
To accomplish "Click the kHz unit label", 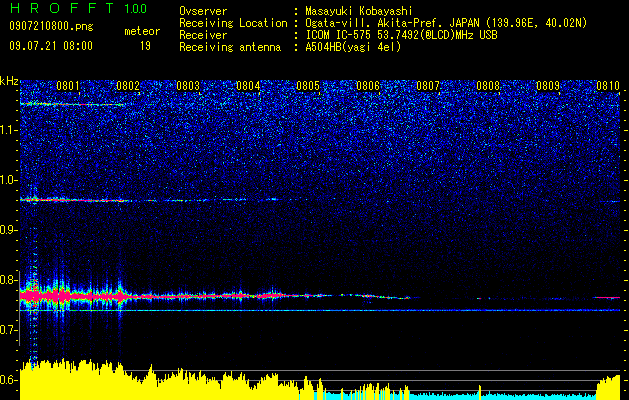I will (x=9, y=81).
